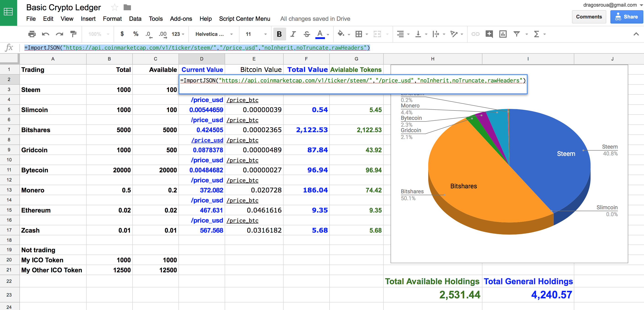Select the cell with 2,531.44
This screenshot has width=644, height=310.
[x=433, y=295]
